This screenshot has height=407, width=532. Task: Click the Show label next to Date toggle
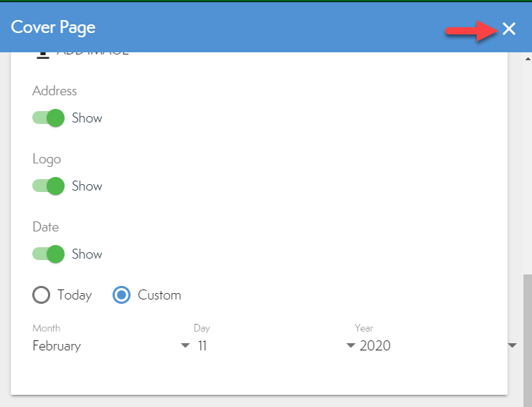[x=87, y=254]
